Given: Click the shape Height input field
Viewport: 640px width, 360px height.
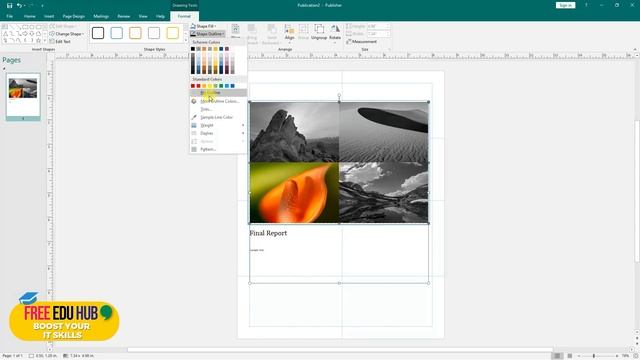Looking at the screenshot, I should coord(378,26).
